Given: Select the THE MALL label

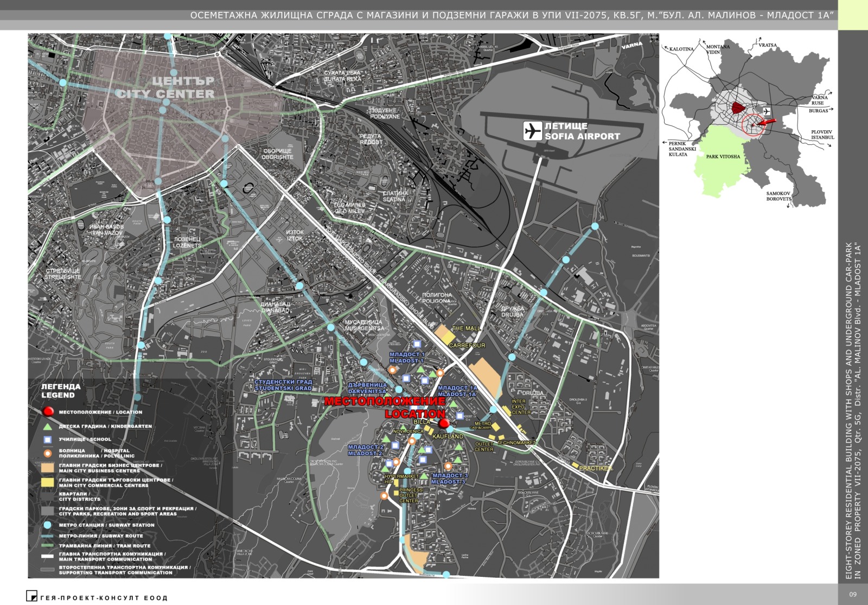Looking at the screenshot, I should pyautogui.click(x=466, y=328).
